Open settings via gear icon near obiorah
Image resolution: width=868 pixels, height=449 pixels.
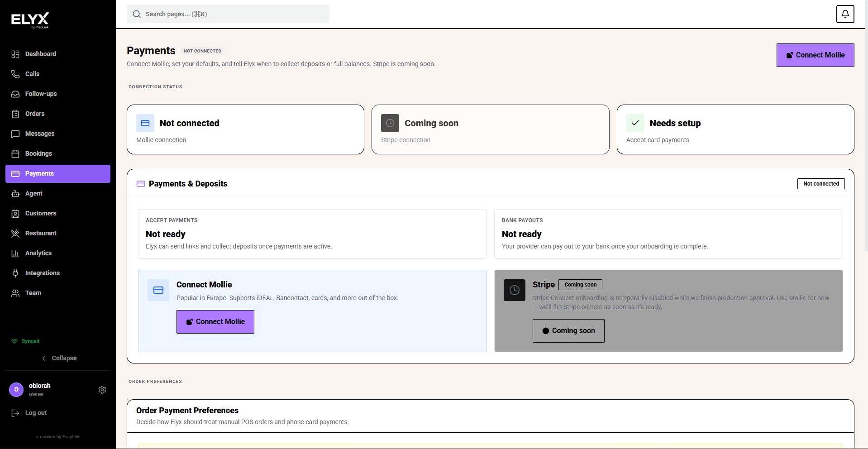click(x=102, y=390)
